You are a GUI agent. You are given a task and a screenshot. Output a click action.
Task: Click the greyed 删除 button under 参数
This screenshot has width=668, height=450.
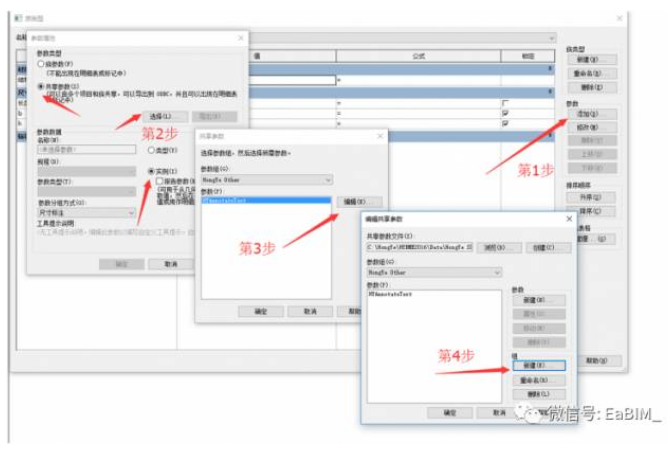click(x=539, y=342)
